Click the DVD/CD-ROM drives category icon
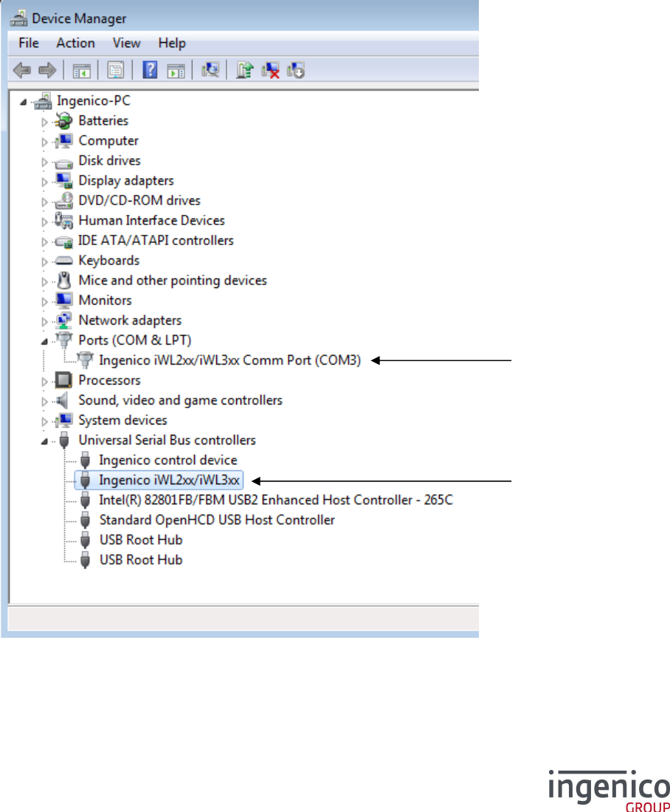Screen dimensions: 670x812 tap(63, 201)
